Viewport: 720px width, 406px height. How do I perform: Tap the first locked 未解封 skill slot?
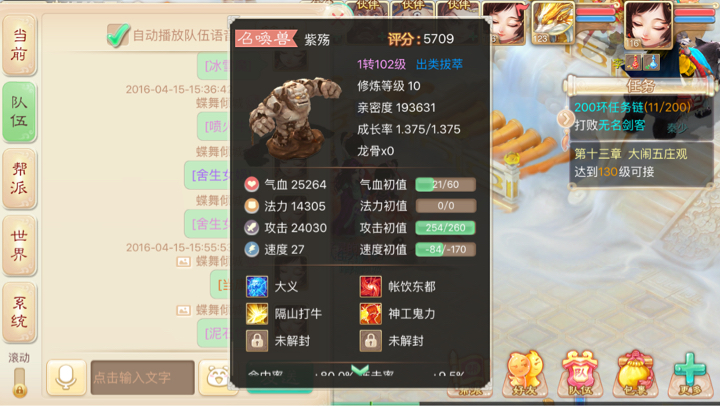coord(257,341)
